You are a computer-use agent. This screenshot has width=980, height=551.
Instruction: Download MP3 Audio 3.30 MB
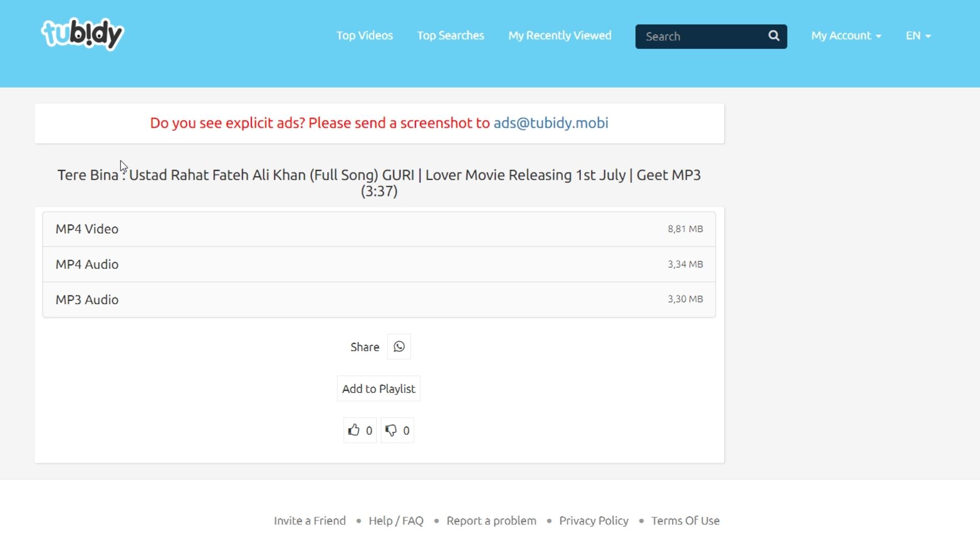click(x=379, y=299)
